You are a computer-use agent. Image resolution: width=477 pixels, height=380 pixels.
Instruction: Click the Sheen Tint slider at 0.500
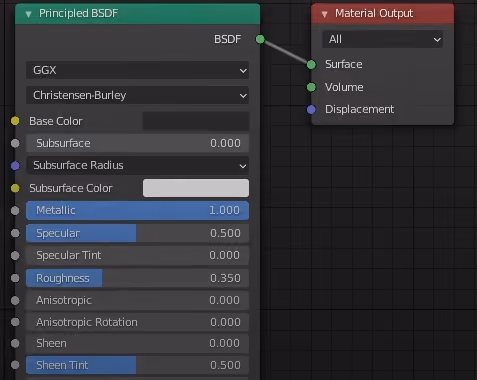pyautogui.click(x=137, y=365)
